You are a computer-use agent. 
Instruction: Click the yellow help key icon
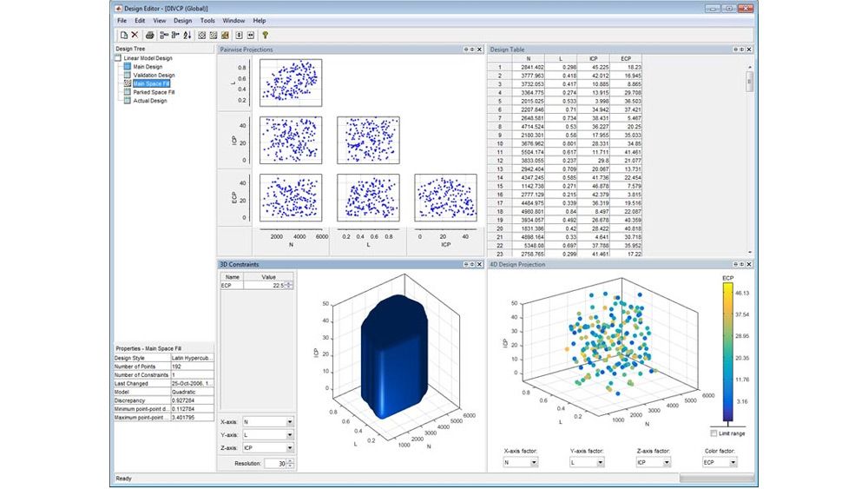coord(265,36)
